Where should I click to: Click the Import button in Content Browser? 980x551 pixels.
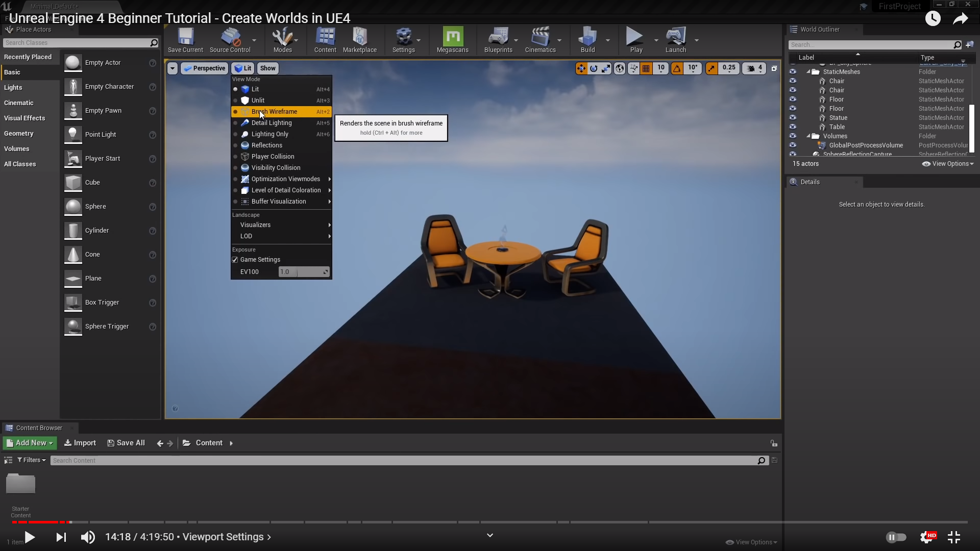[x=80, y=443]
